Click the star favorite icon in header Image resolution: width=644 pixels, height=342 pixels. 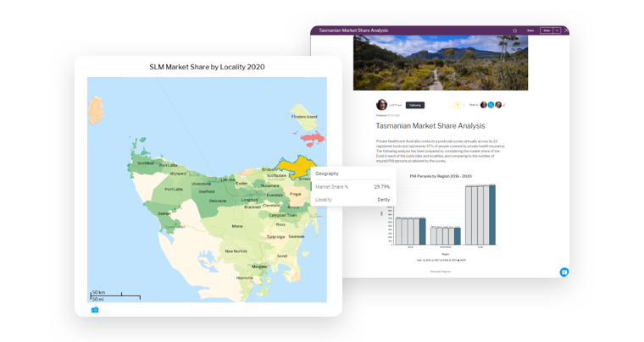tap(514, 30)
